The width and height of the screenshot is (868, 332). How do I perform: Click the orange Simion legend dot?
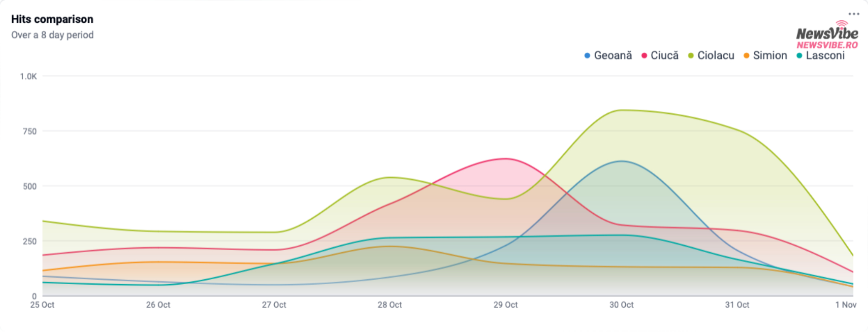(747, 56)
